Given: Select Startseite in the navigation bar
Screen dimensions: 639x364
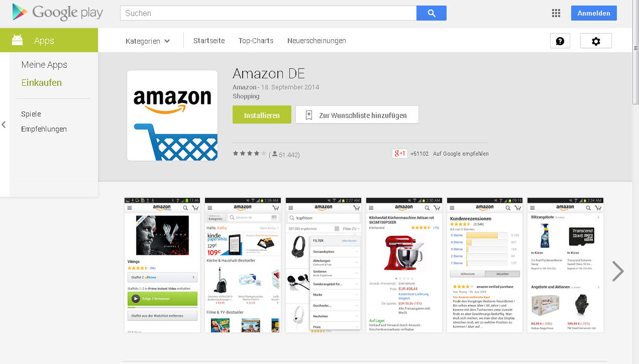Looking at the screenshot, I should [209, 41].
